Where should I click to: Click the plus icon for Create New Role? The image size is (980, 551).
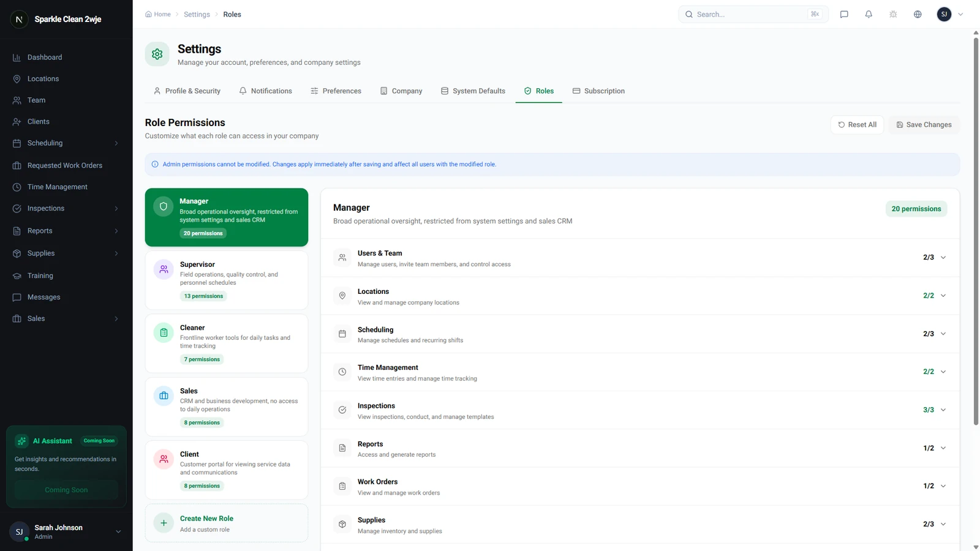click(164, 523)
